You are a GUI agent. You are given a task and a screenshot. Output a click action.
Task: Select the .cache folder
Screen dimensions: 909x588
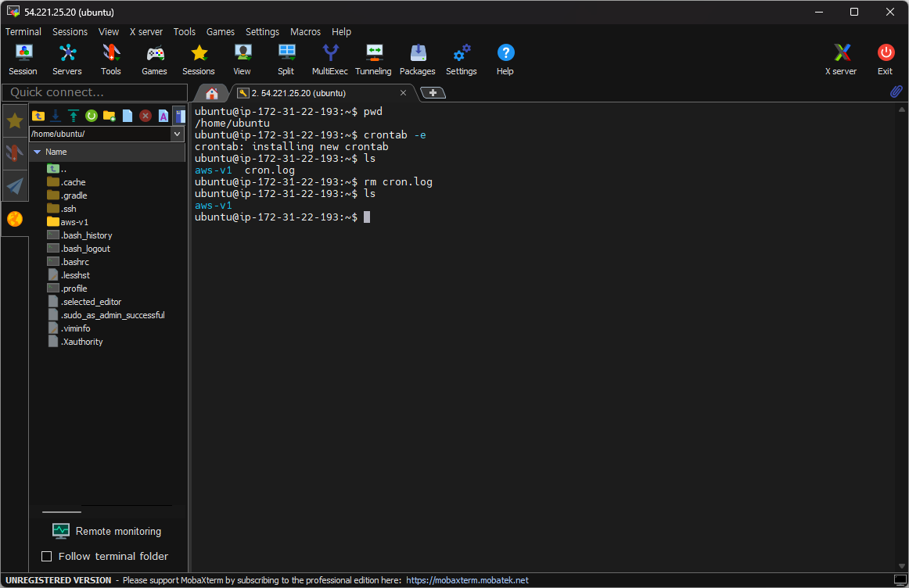pos(66,182)
